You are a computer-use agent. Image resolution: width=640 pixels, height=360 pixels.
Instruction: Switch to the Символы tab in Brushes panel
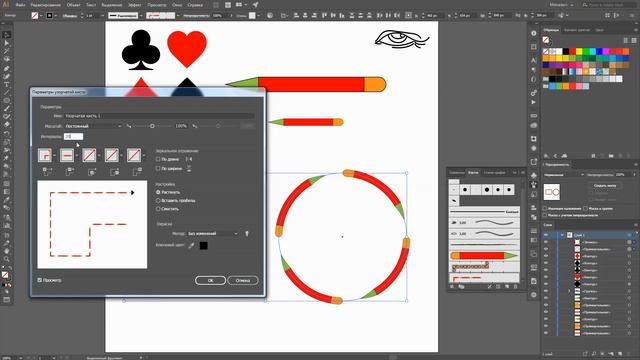457,173
